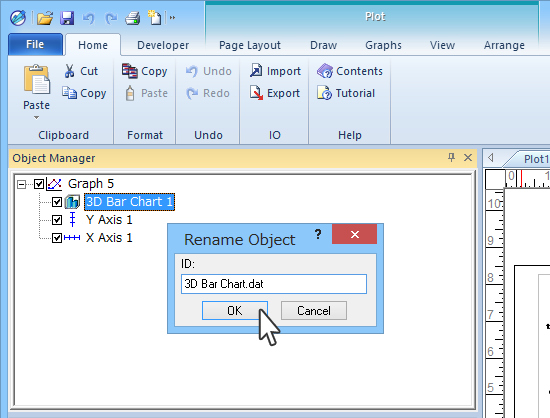Open the Paste dropdown arrow

click(x=36, y=118)
